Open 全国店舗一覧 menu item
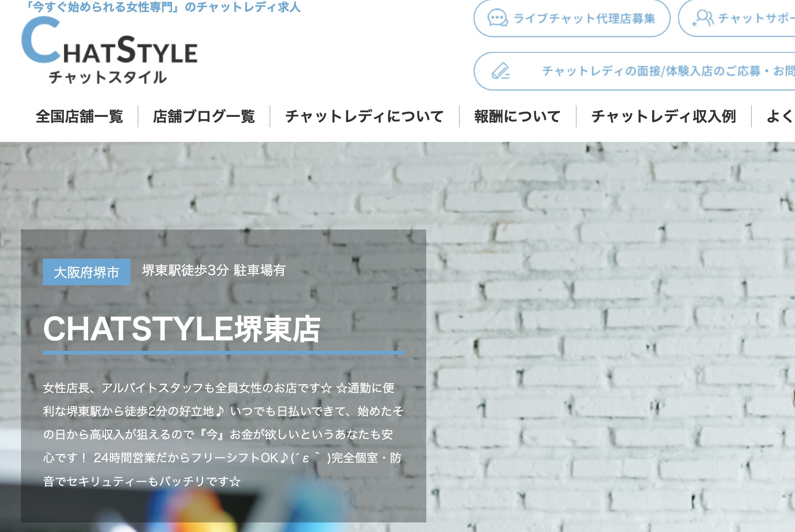Image resolution: width=795 pixels, height=532 pixels. click(x=79, y=116)
